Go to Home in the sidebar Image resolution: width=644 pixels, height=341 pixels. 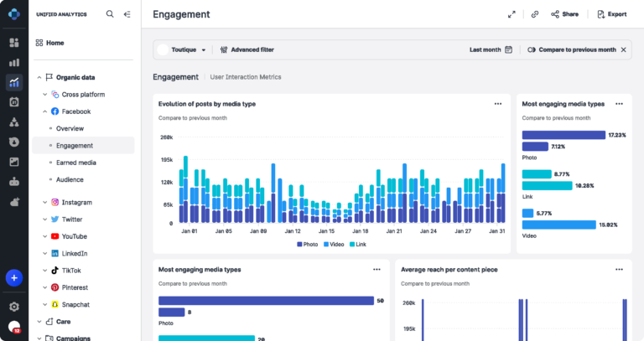point(49,43)
